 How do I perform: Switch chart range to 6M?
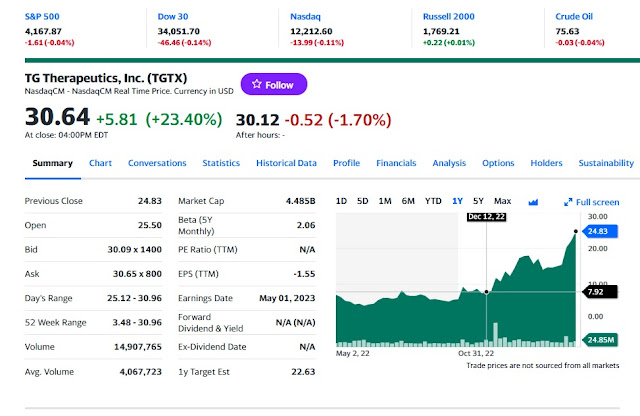pos(408,201)
